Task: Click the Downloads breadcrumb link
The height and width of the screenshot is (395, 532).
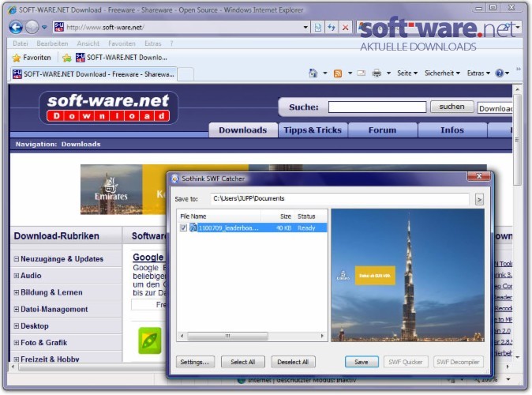Action: (81, 144)
